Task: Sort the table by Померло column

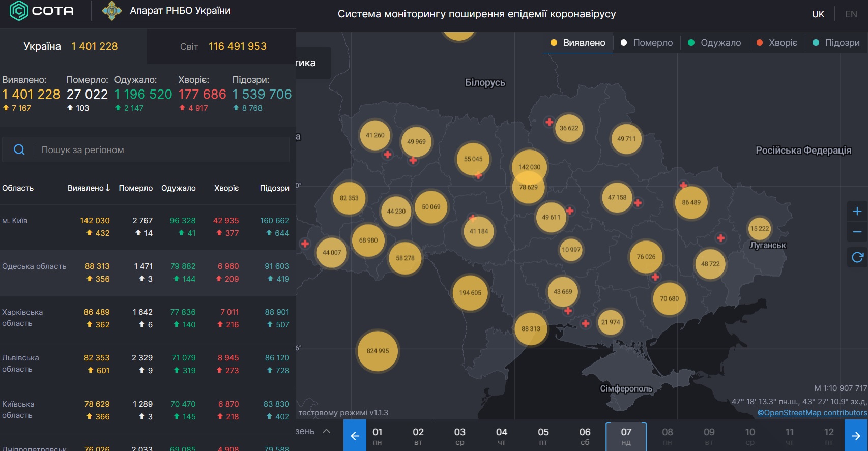Action: 135,188
